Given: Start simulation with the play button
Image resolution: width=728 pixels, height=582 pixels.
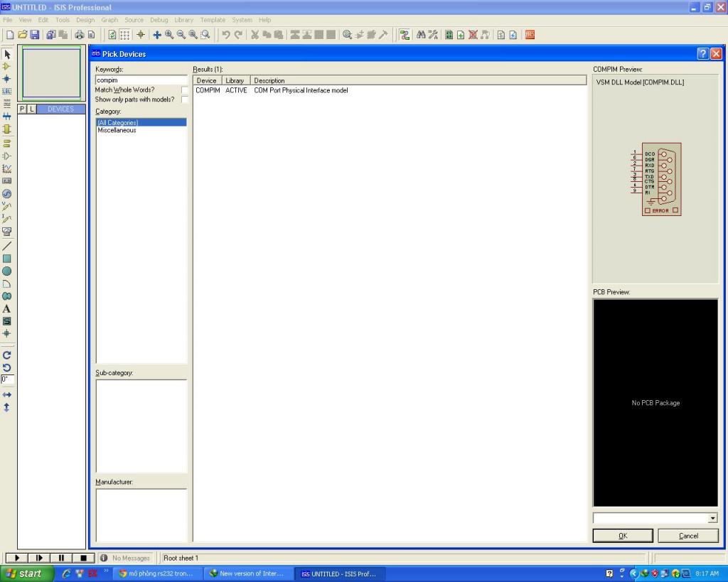Looking at the screenshot, I should tap(17, 558).
